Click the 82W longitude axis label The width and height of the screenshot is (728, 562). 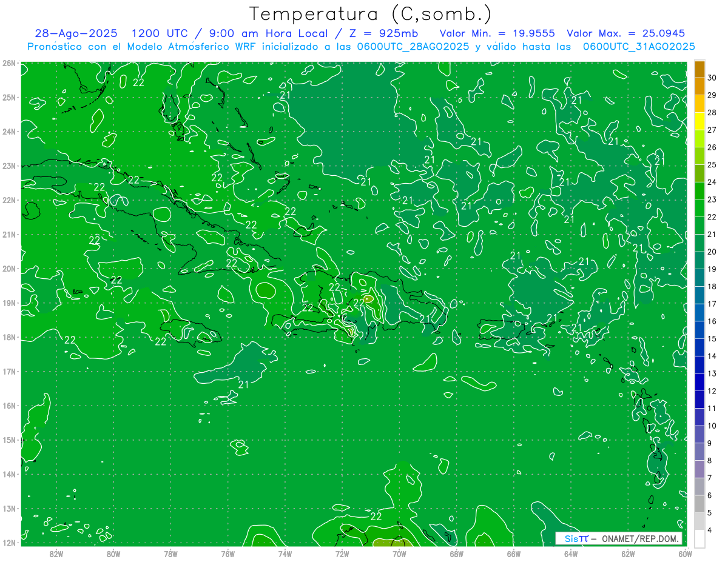(56, 554)
